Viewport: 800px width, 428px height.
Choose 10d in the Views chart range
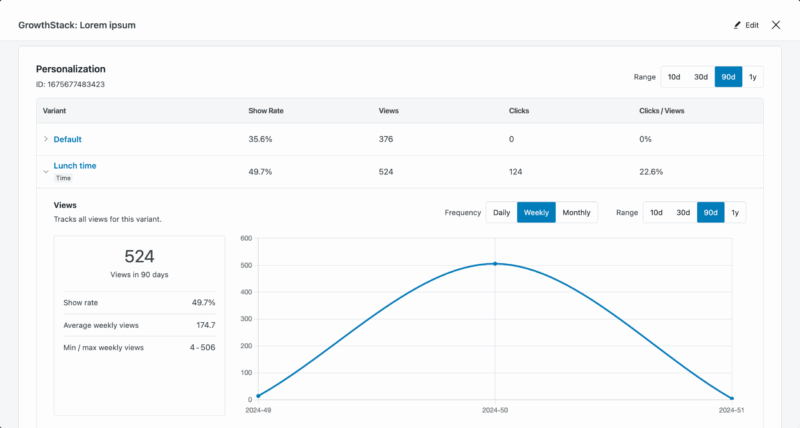656,212
